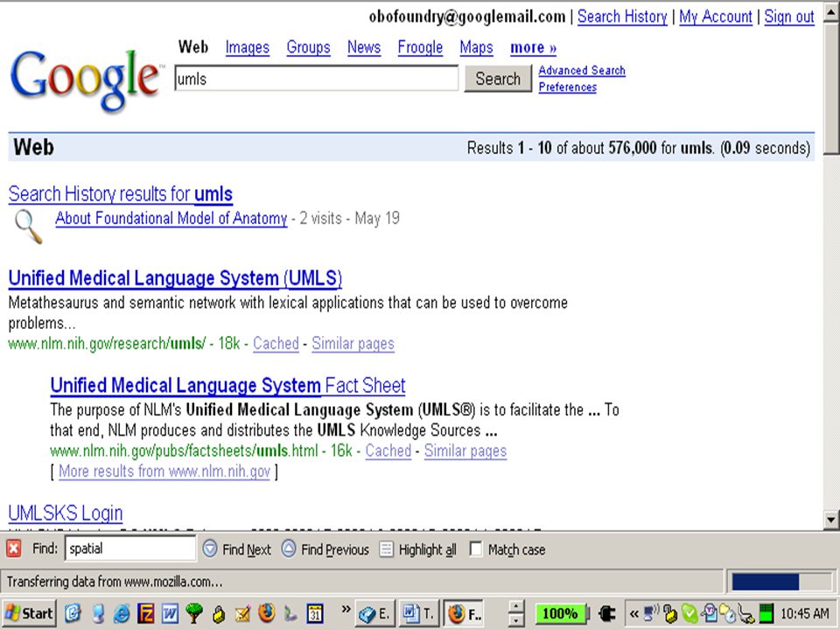This screenshot has width=840, height=630.
Task: Open the Search History link at top
Action: tap(622, 17)
